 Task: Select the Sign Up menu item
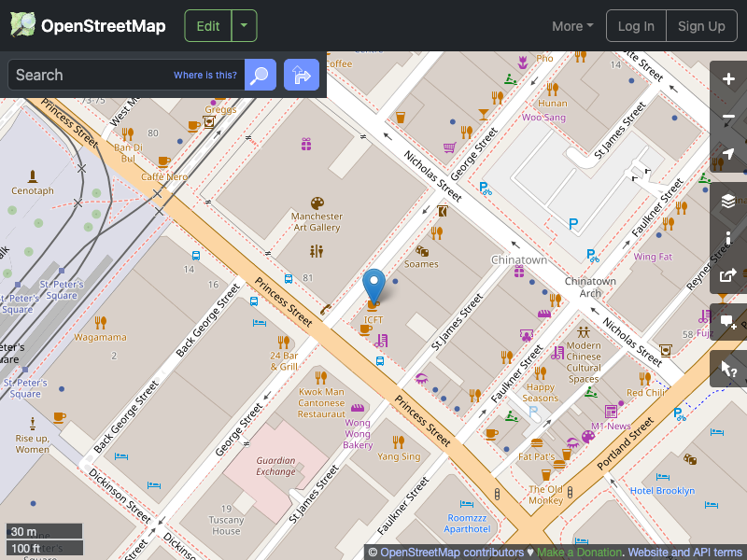pyautogui.click(x=701, y=25)
